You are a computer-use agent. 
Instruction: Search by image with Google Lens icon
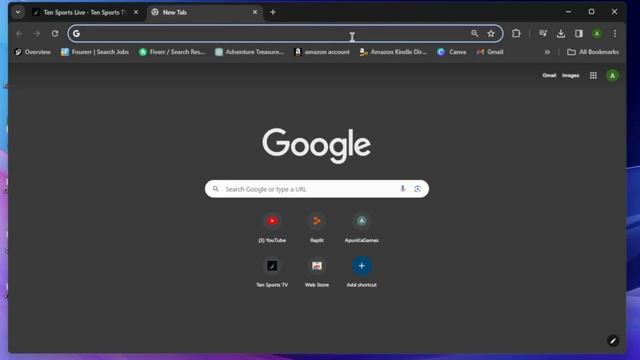pos(417,189)
